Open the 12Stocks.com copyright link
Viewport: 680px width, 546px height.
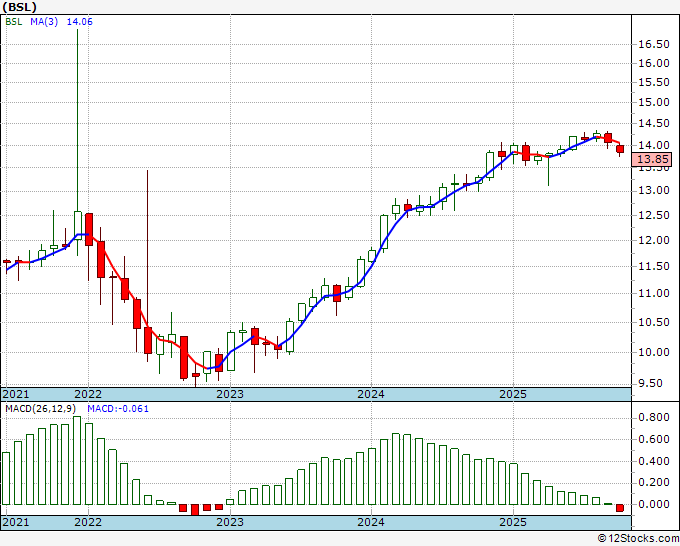pos(638,539)
